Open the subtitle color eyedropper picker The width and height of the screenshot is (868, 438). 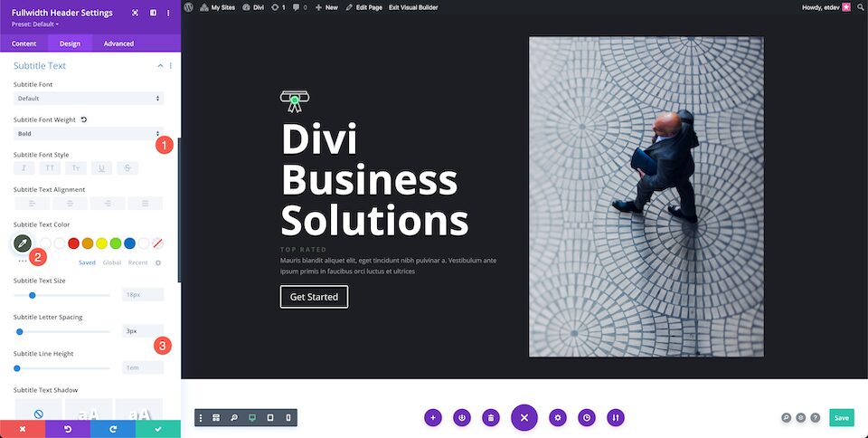[23, 243]
